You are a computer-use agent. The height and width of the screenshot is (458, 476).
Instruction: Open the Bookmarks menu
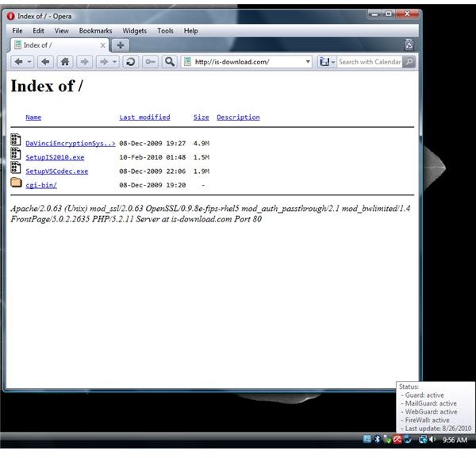coord(95,31)
